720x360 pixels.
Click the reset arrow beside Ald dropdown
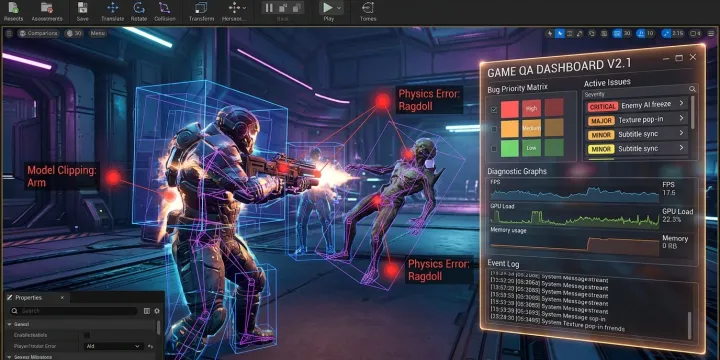coord(151,346)
